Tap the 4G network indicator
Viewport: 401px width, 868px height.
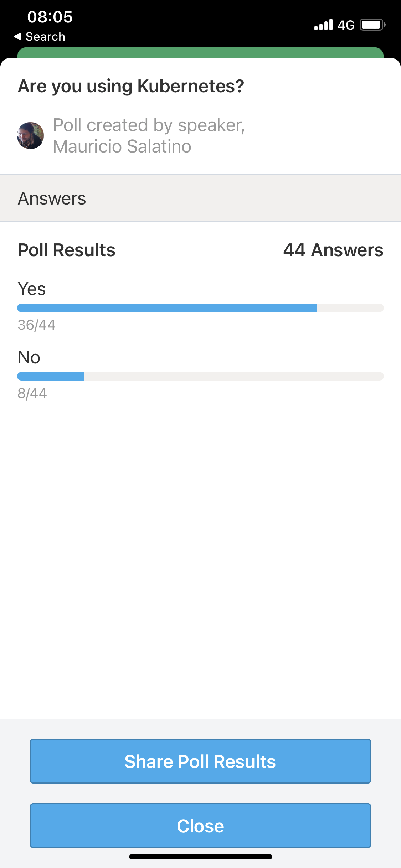coord(346,25)
